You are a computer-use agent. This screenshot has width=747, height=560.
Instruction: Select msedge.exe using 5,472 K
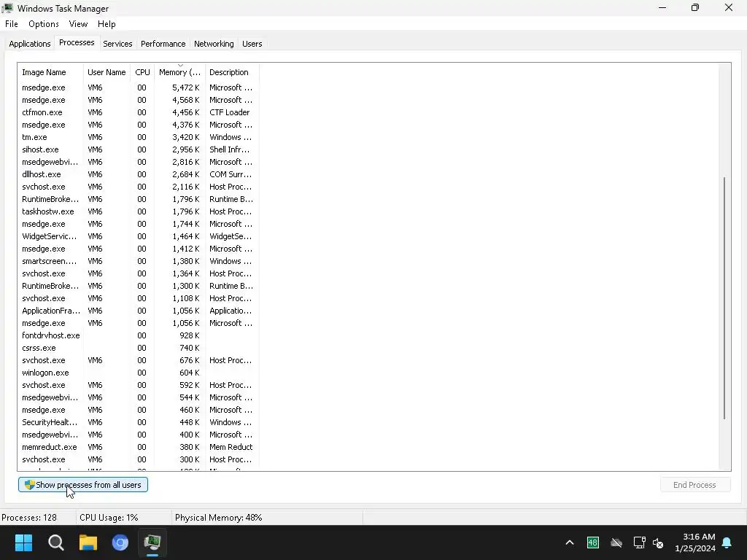pos(138,87)
